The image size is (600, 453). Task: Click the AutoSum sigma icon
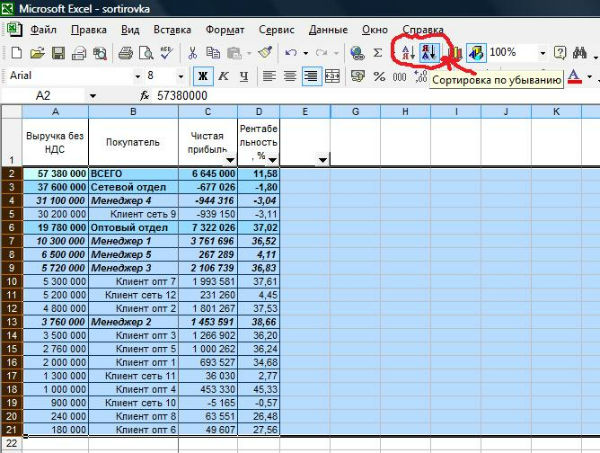click(378, 52)
